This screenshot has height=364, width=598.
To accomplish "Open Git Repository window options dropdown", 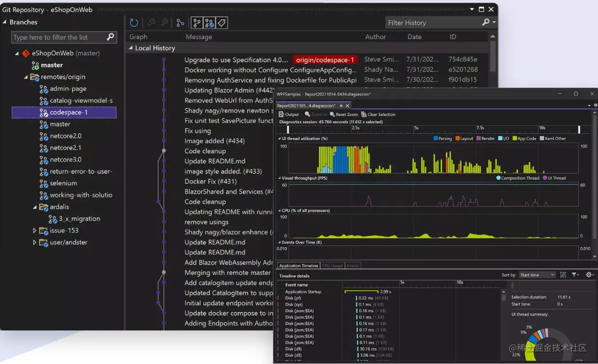I will pos(472,9).
